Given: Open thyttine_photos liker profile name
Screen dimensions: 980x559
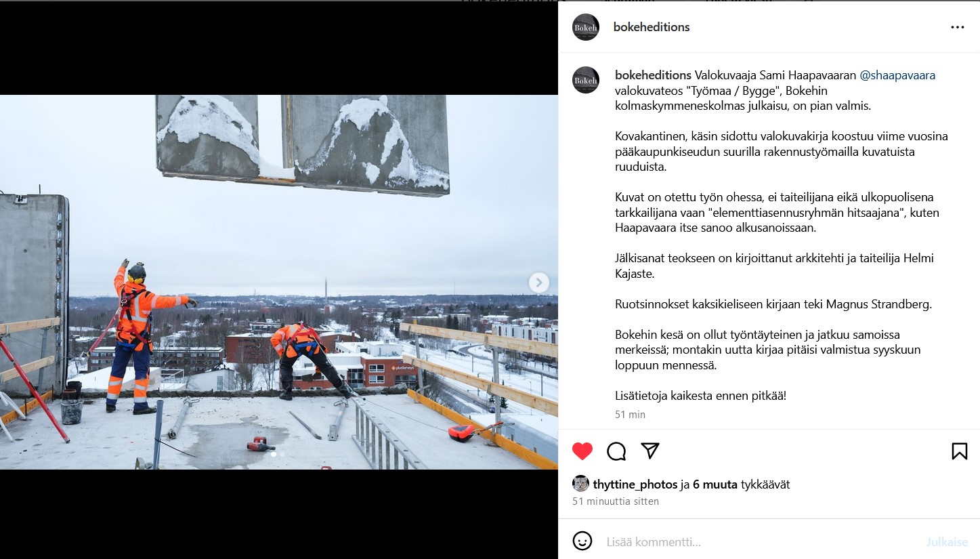Looking at the screenshot, I should [x=635, y=484].
